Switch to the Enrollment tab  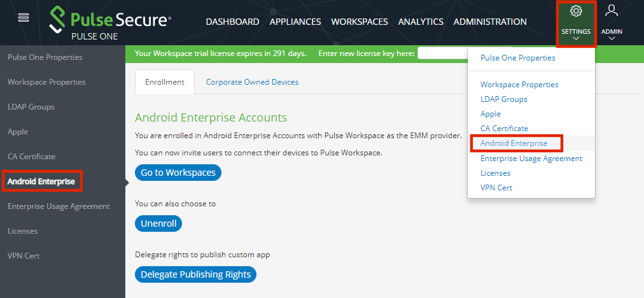(165, 82)
